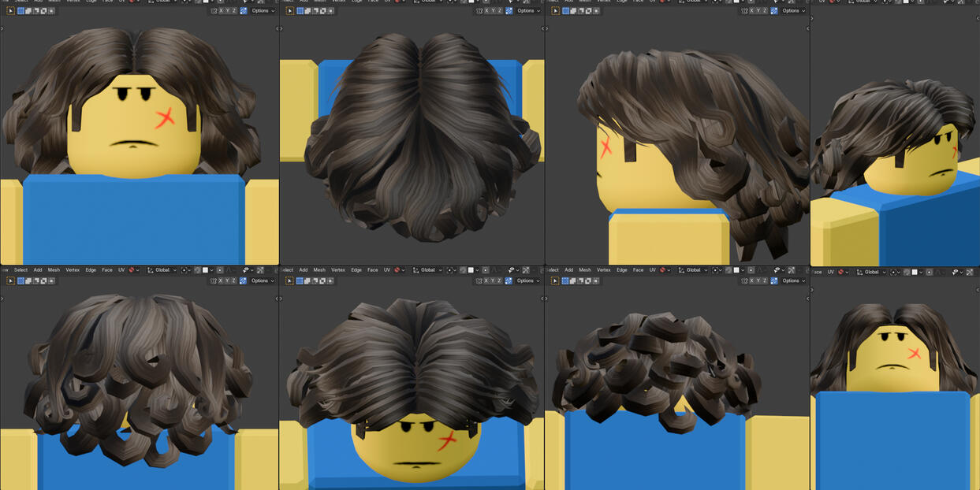Image resolution: width=980 pixels, height=490 pixels.
Task: Click mirror icon in side-profile viewport toolbar
Action: [745, 11]
